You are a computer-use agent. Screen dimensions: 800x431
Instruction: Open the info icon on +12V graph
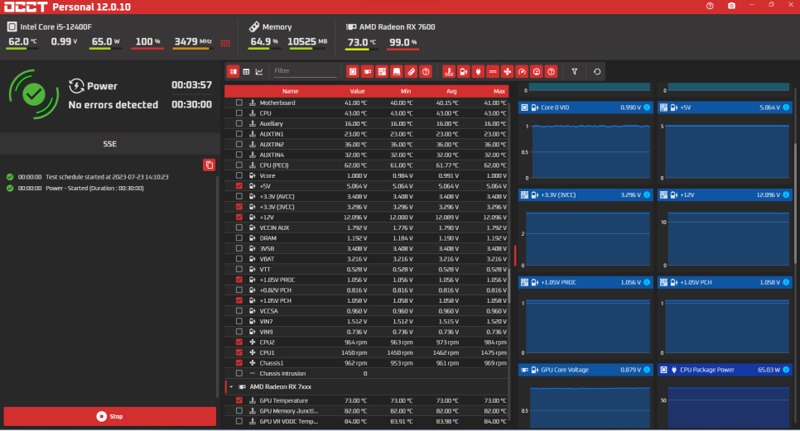(x=786, y=195)
